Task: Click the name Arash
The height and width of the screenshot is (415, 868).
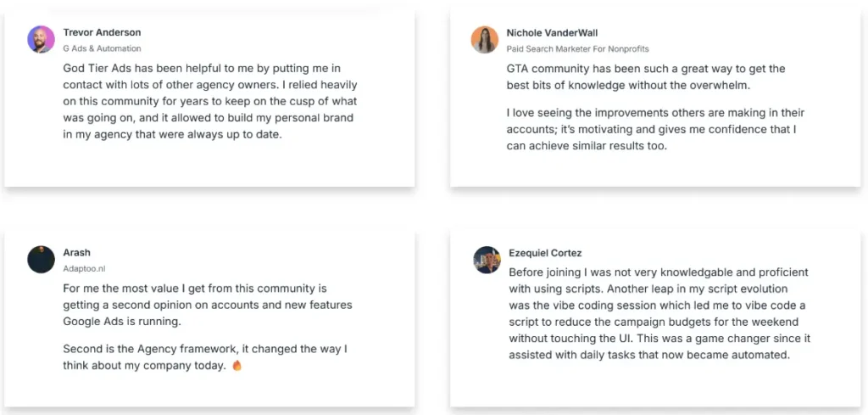Action: pos(76,253)
